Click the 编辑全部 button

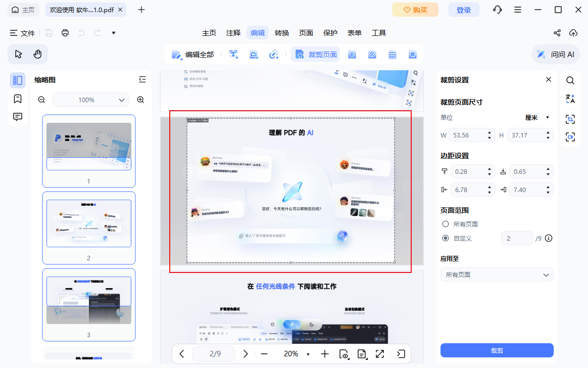pos(193,55)
